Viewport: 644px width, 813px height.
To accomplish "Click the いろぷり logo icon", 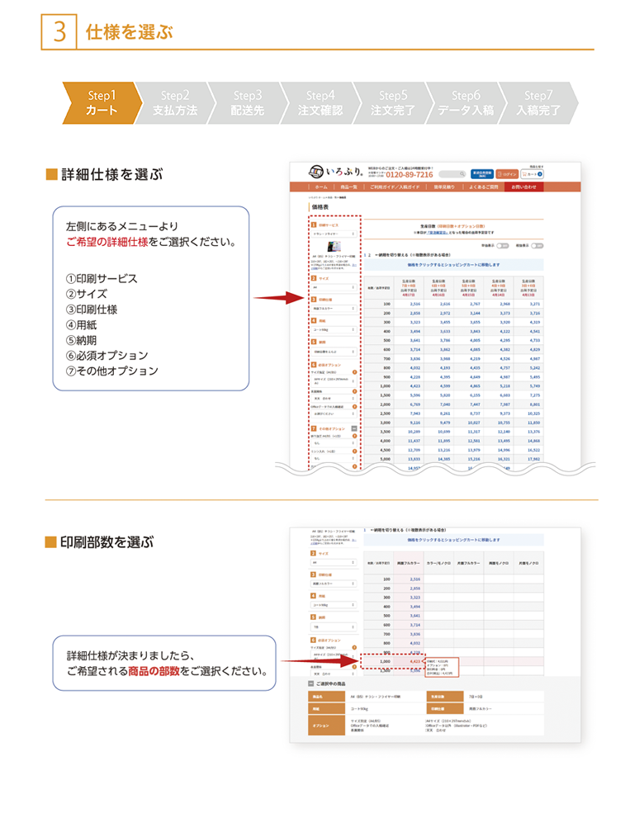I will [x=315, y=171].
